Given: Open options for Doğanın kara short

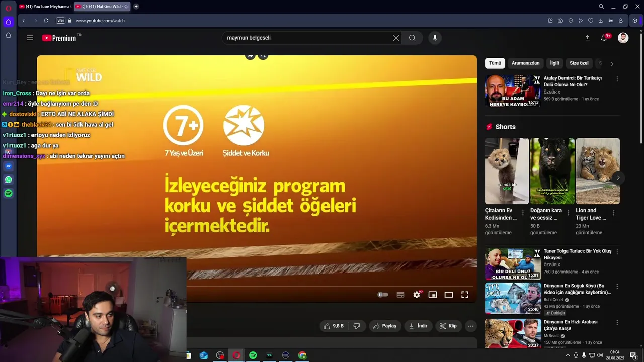Looking at the screenshot, I should (568, 213).
